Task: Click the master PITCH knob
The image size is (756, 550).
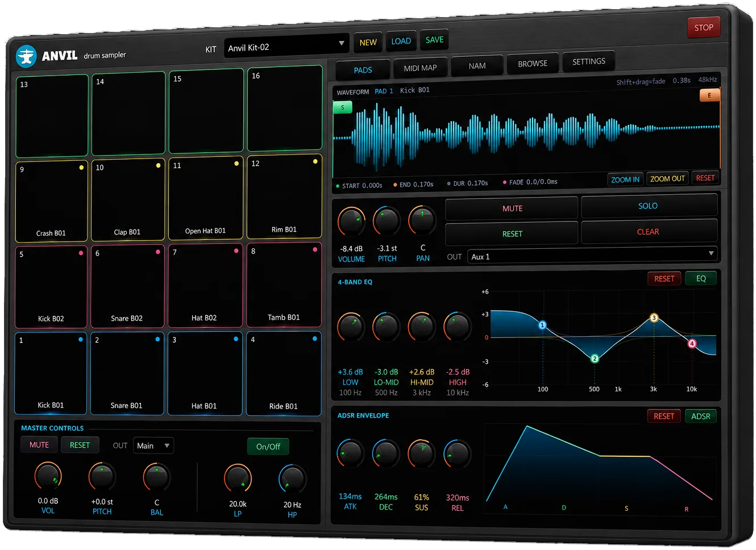Action: [x=102, y=477]
